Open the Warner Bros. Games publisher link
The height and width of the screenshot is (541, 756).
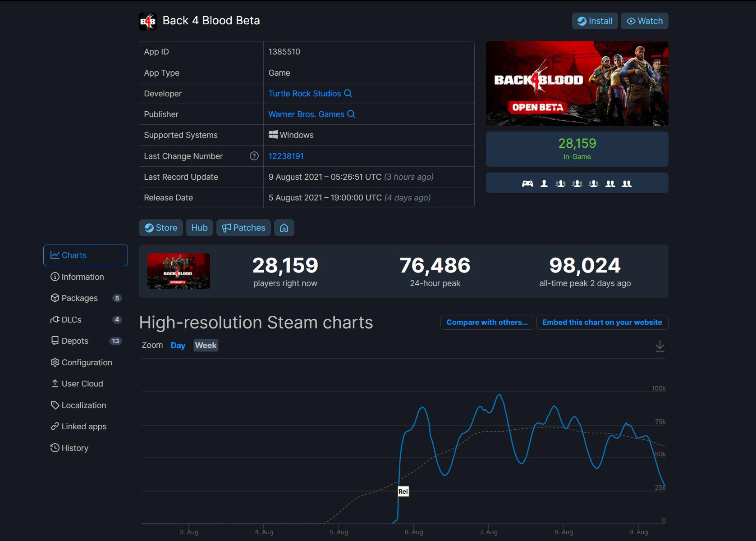click(307, 114)
